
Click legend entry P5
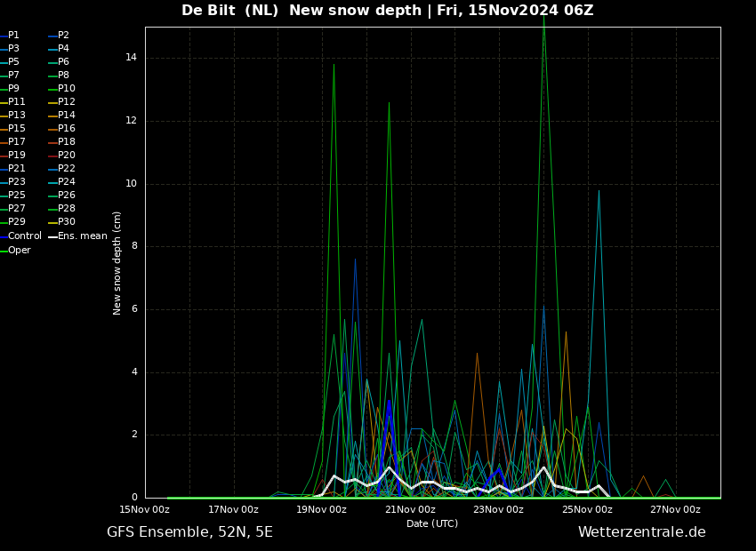click(x=13, y=61)
